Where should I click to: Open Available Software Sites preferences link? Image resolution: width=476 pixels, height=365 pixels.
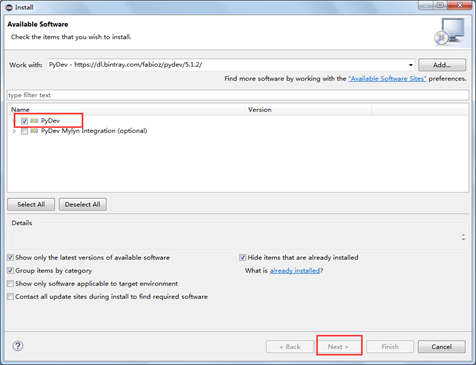point(387,79)
